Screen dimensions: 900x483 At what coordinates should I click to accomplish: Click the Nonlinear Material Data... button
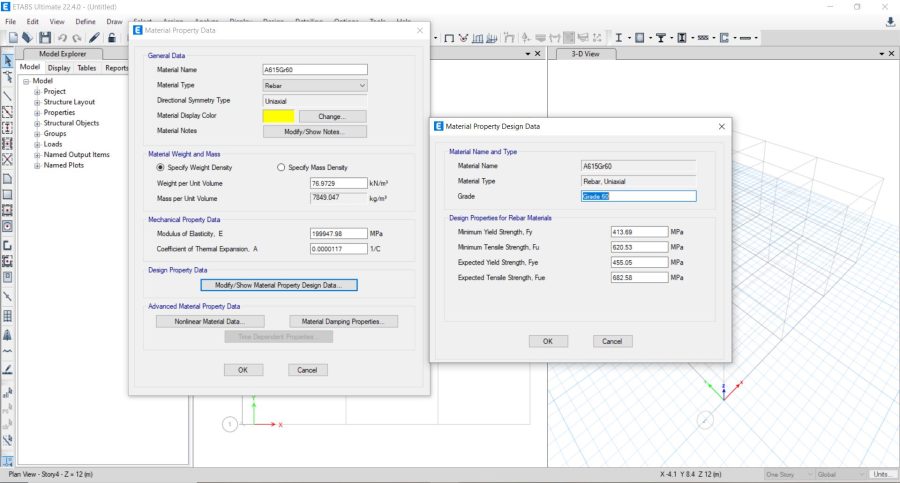210,322
